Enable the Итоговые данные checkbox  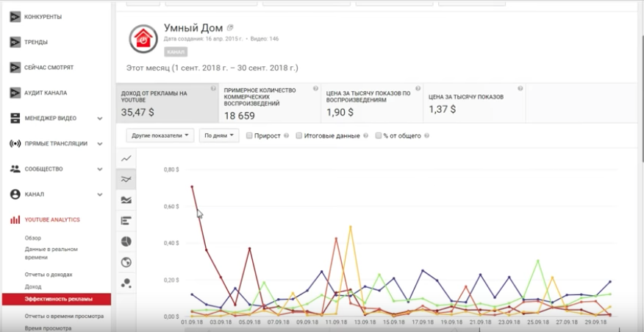click(299, 135)
